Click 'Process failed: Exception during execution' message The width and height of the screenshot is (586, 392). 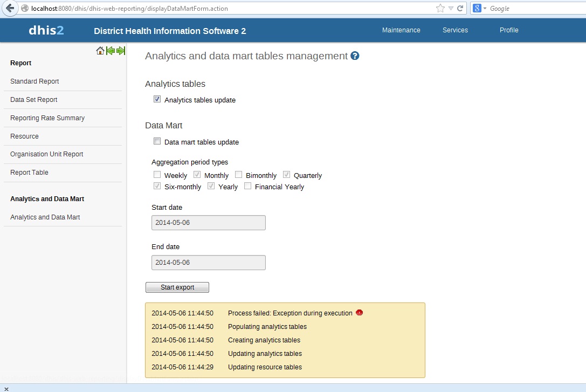click(x=290, y=313)
